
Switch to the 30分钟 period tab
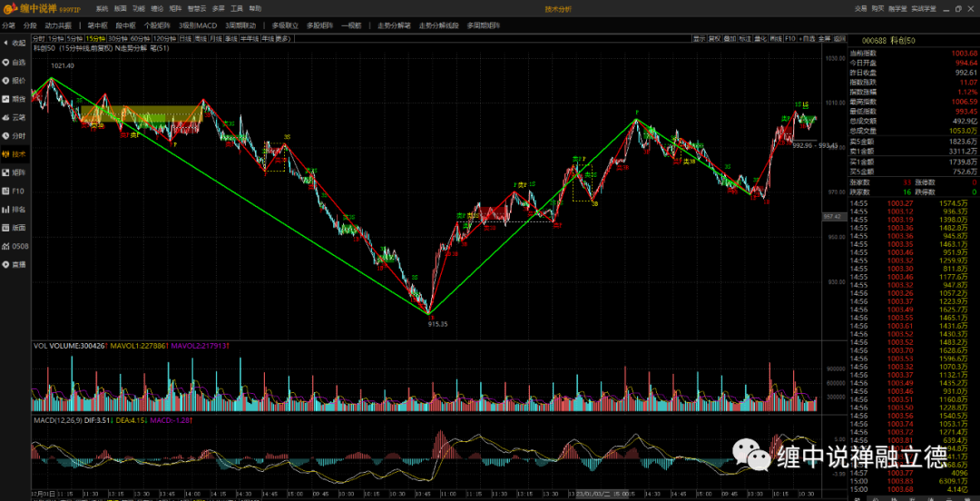point(117,38)
